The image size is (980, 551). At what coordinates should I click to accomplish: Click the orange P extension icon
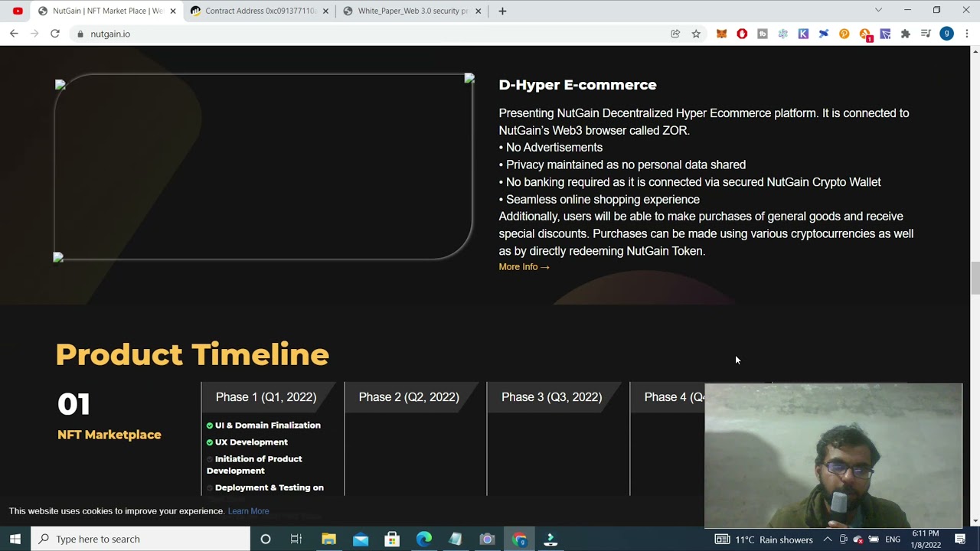(844, 34)
